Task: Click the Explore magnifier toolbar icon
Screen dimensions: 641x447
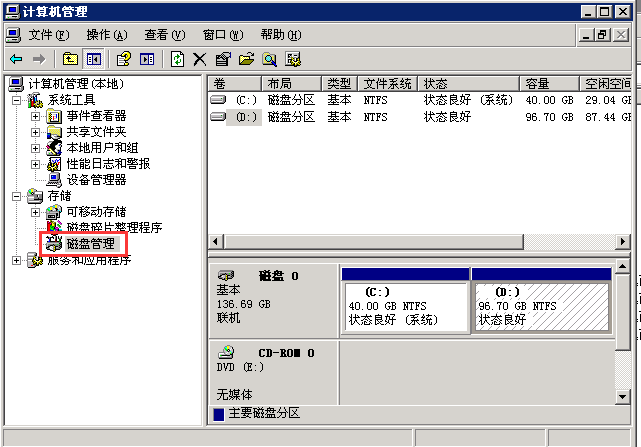Action: point(269,59)
